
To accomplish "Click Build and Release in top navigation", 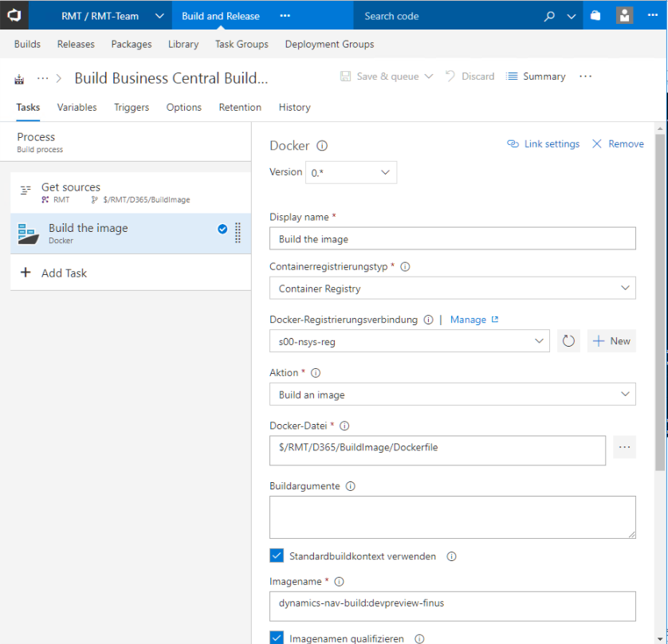I will [221, 16].
